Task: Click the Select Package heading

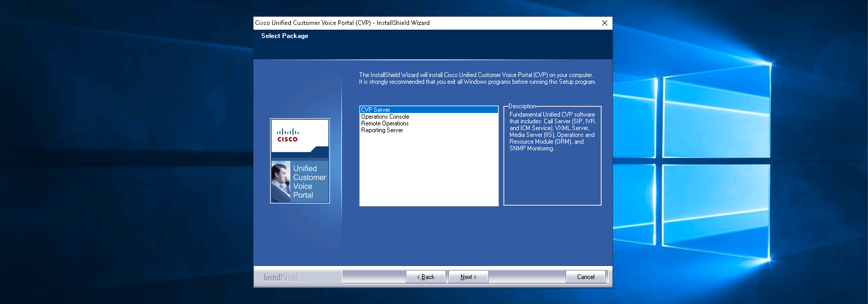Action: click(285, 36)
